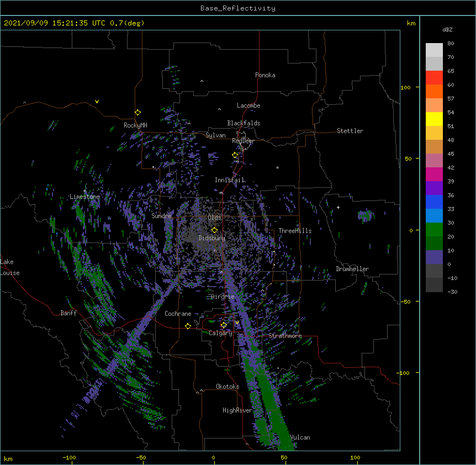
Task: Click the Base_Reflectivity title text
Action: coord(238,8)
